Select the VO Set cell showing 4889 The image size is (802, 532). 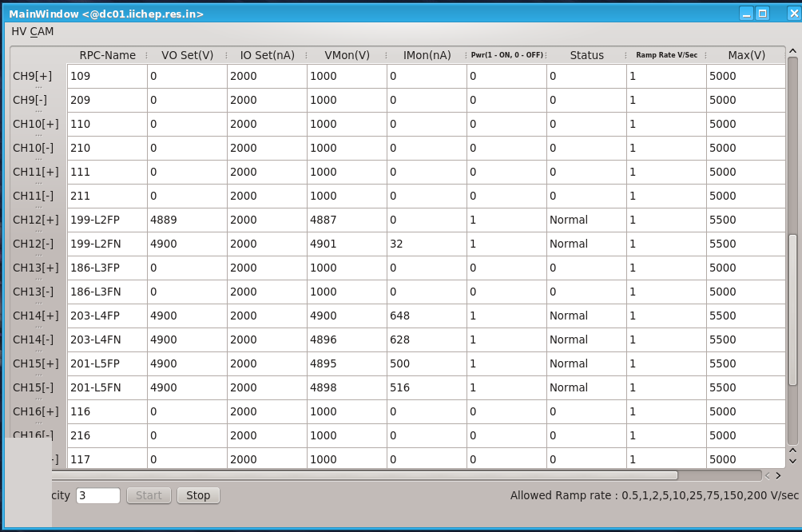tap(187, 220)
